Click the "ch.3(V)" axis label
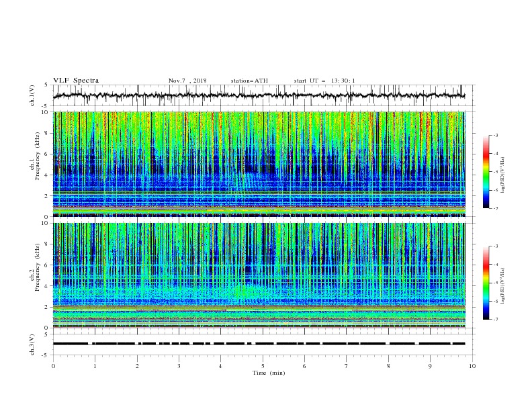The width and height of the screenshot is (532, 411). pos(32,345)
